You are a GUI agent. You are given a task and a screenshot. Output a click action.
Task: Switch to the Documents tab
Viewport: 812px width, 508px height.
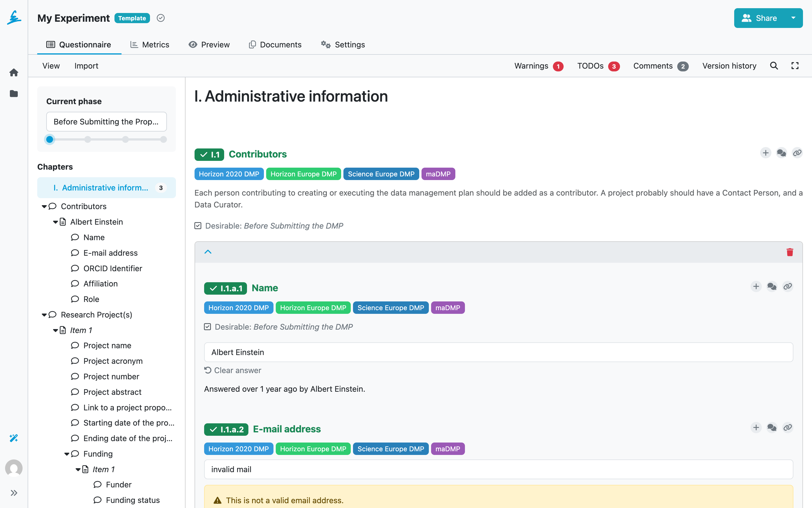click(x=275, y=45)
